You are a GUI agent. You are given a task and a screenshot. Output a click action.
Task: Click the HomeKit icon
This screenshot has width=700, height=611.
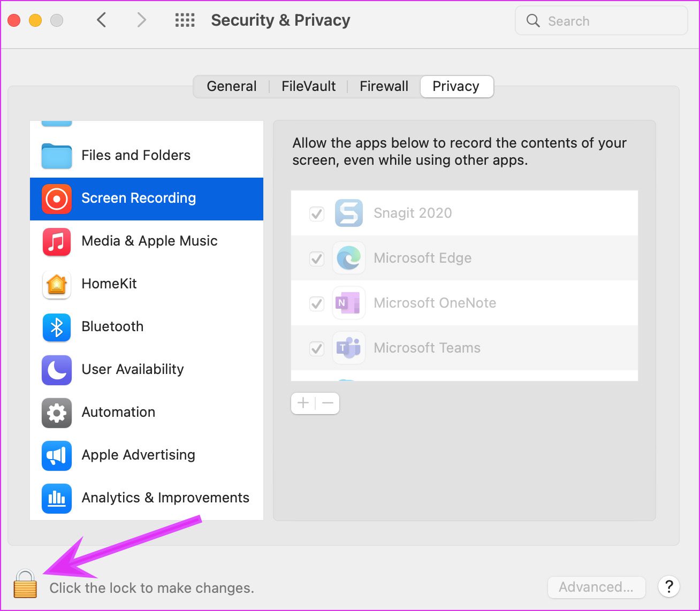pyautogui.click(x=56, y=285)
